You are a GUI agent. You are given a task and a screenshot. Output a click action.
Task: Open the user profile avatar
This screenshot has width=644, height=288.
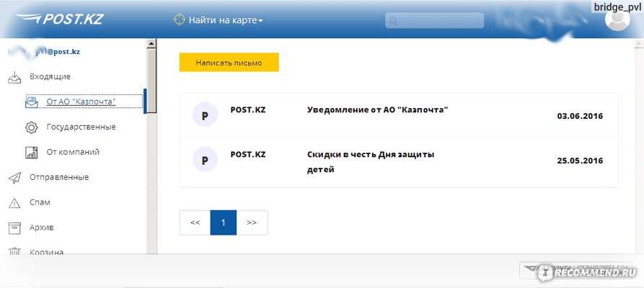coord(617,19)
